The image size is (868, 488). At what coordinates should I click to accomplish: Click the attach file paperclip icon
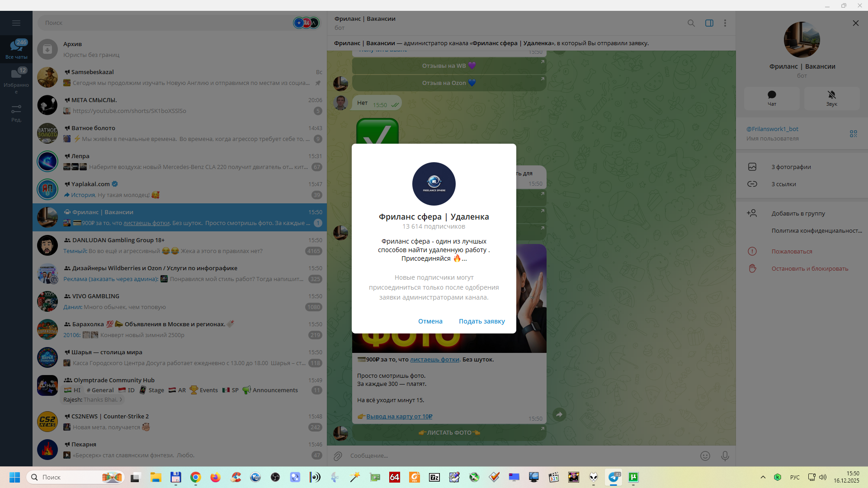[x=338, y=456]
